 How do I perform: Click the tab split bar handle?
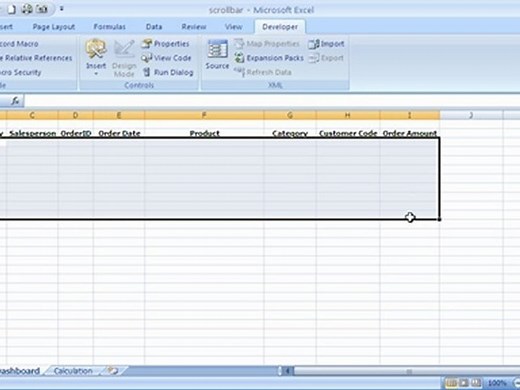pyautogui.click(x=280, y=371)
